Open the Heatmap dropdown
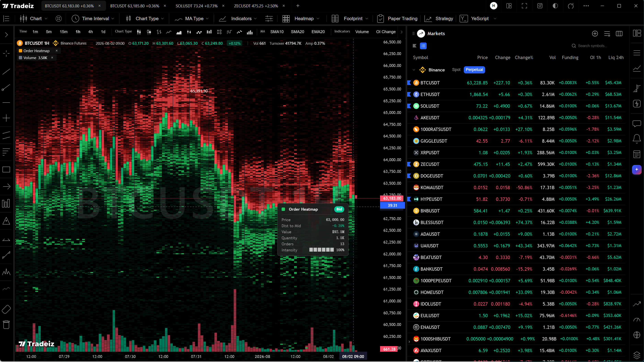The image size is (644, 362). point(301,19)
